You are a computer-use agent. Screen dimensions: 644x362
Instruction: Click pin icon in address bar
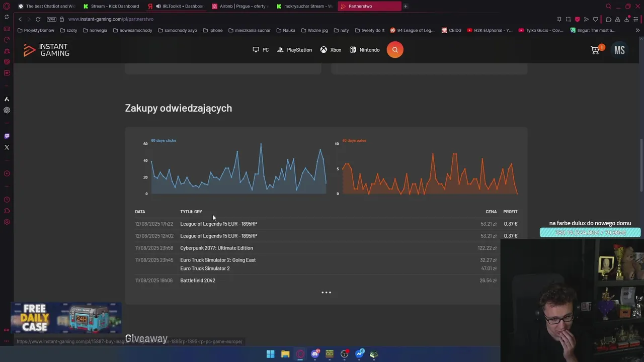pos(559,19)
